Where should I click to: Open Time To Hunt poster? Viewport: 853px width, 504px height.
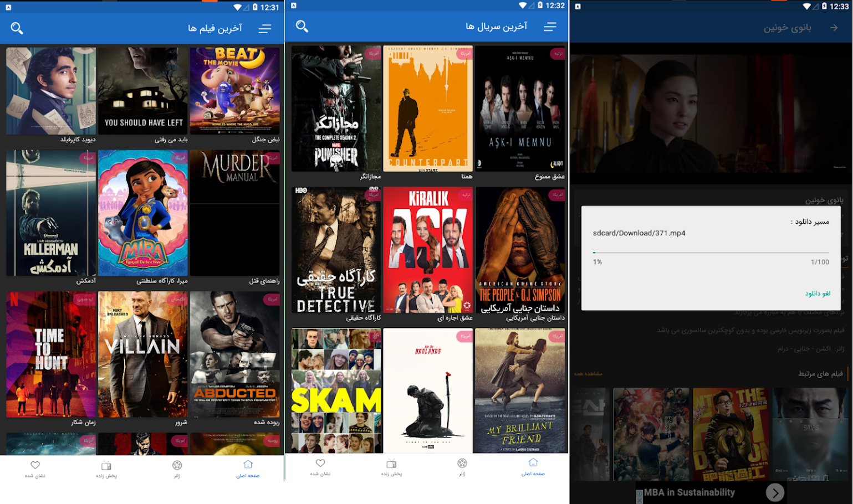[51, 354]
